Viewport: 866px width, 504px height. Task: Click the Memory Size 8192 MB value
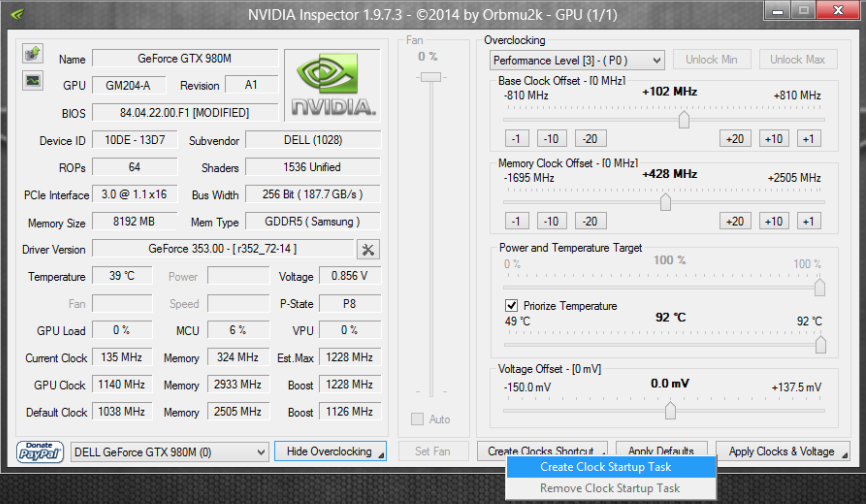pyautogui.click(x=134, y=221)
